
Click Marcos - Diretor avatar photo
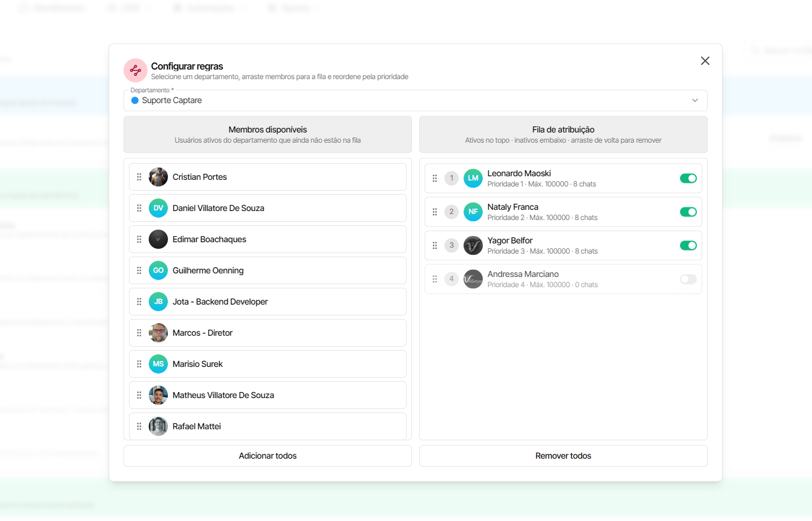(x=158, y=333)
